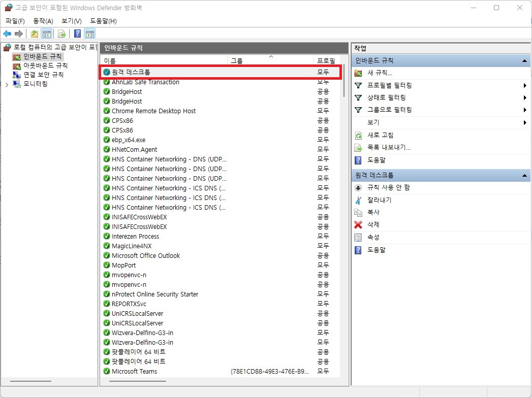This screenshot has width=532, height=398.
Task: Select the MopPort rule
Action: click(x=221, y=266)
